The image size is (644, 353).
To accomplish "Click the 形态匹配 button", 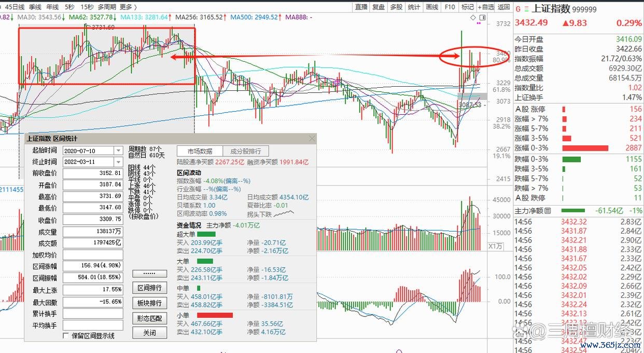I will coord(150,318).
